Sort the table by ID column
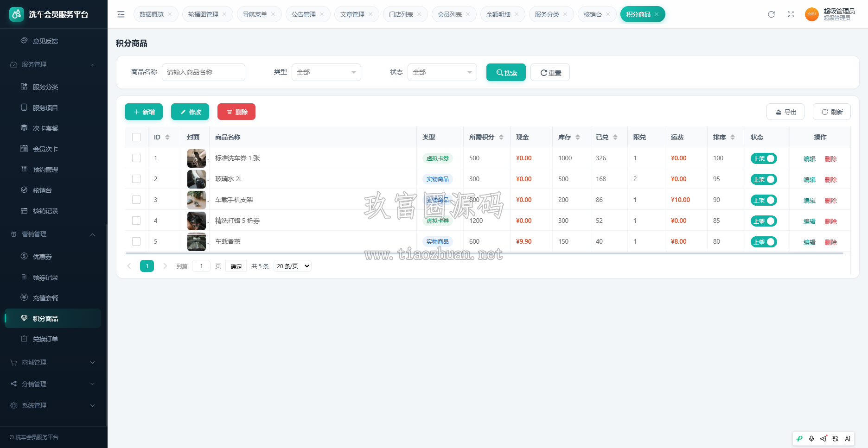868x448 pixels. tap(167, 137)
